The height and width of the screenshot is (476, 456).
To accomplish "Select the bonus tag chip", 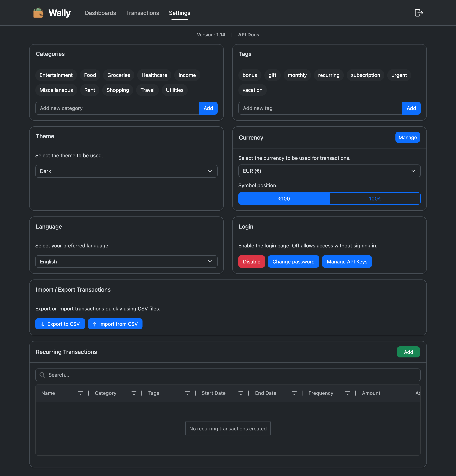I will click(x=250, y=75).
